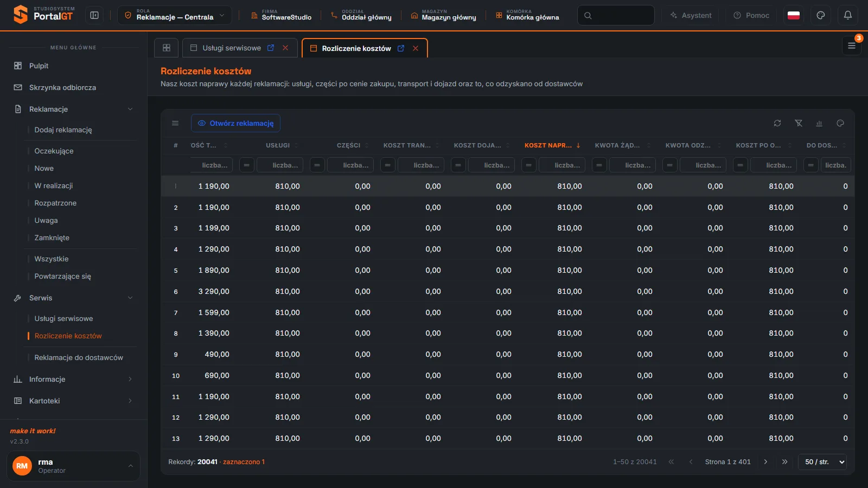Switch to Usługi serwisowe tab
This screenshot has width=868, height=488.
(x=232, y=48)
